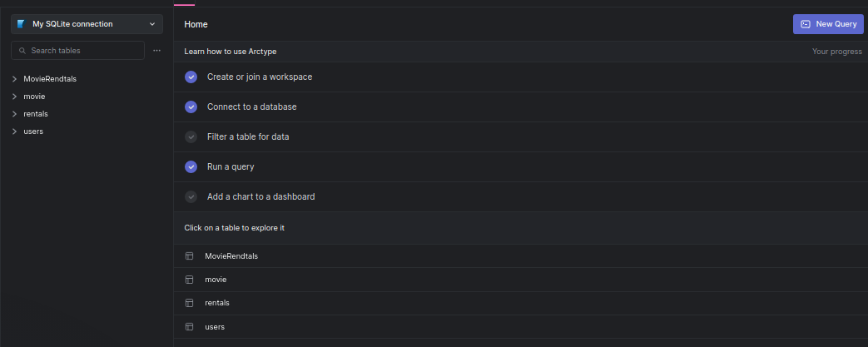Click the rentals table grid icon

click(189, 303)
